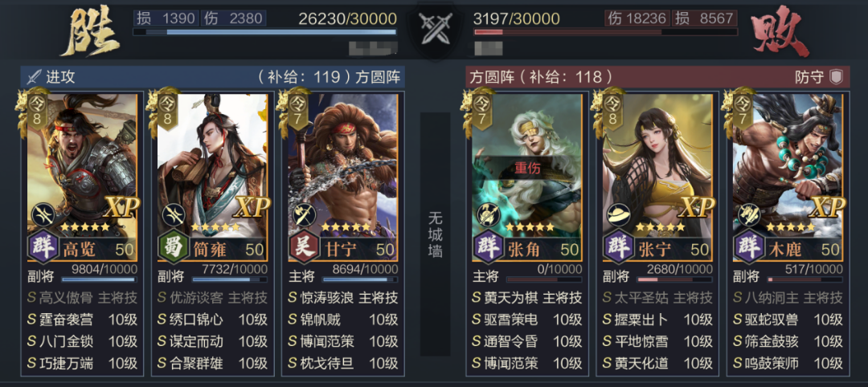The width and height of the screenshot is (868, 387).
Task: Click the 无城墙 wall status panel
Action: pyautogui.click(x=435, y=234)
